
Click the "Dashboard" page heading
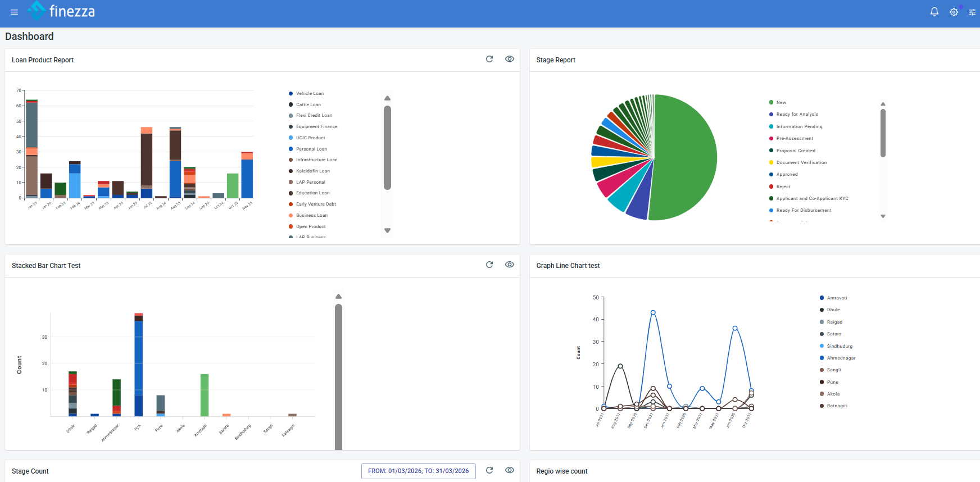coord(29,37)
